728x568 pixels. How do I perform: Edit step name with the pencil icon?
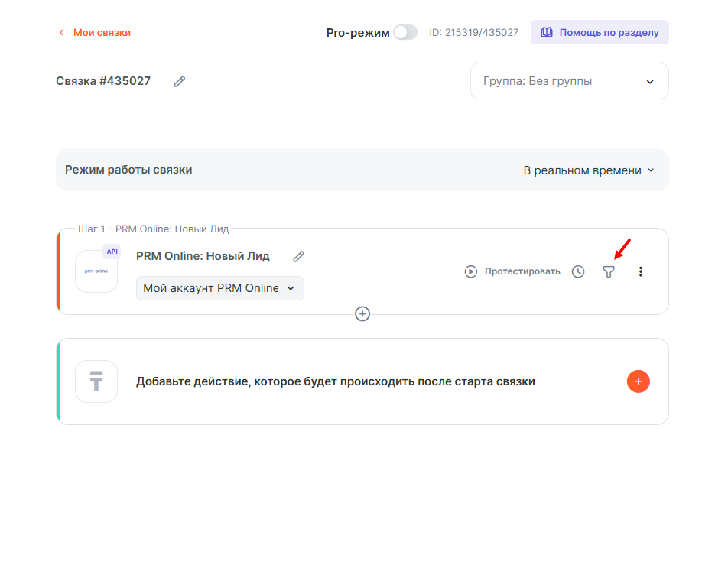click(x=299, y=256)
